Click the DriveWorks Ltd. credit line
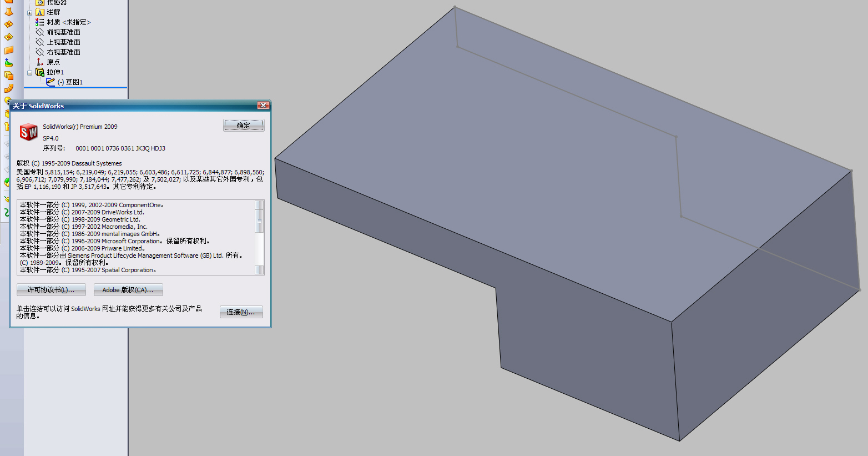The image size is (868, 456). [x=82, y=212]
